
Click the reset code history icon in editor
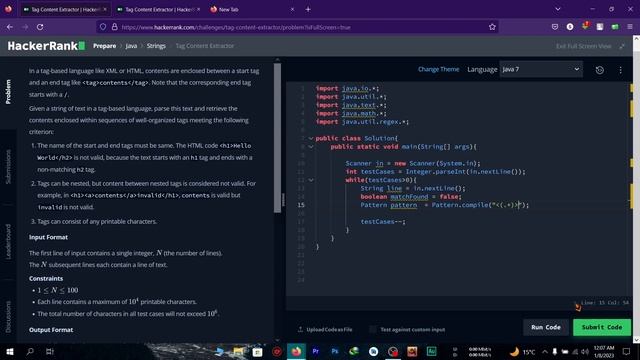click(x=600, y=70)
